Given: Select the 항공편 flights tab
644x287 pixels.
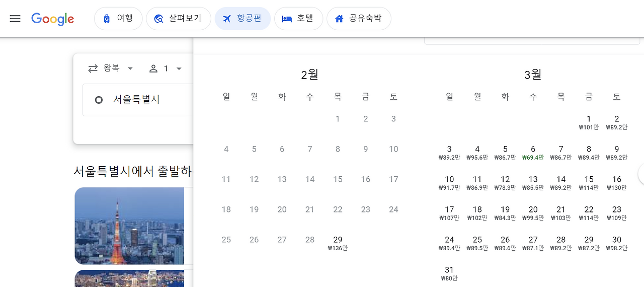Looking at the screenshot, I should 243,19.
